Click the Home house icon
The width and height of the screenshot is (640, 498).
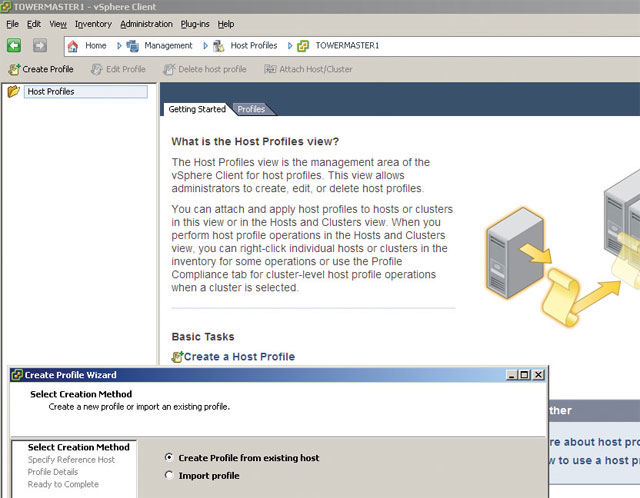click(x=73, y=46)
